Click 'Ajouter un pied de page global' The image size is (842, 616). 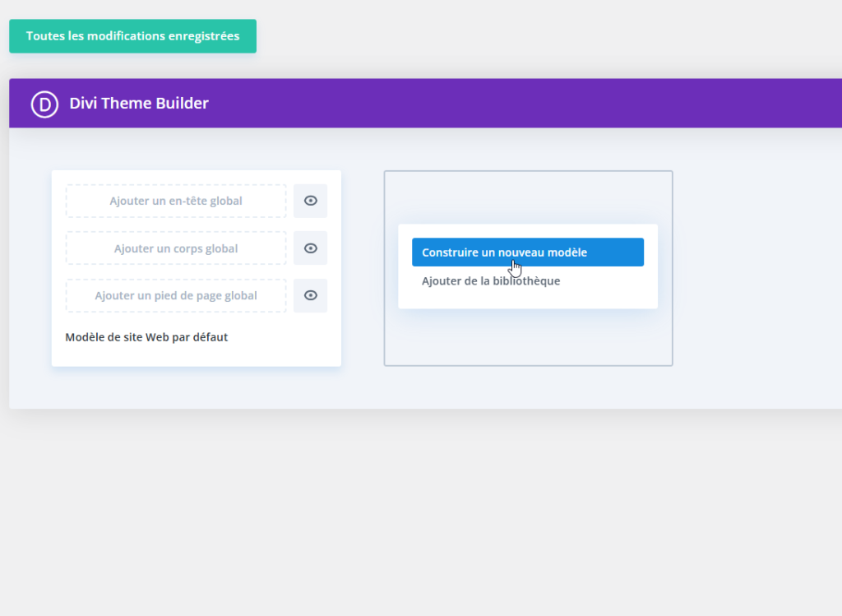[176, 295]
